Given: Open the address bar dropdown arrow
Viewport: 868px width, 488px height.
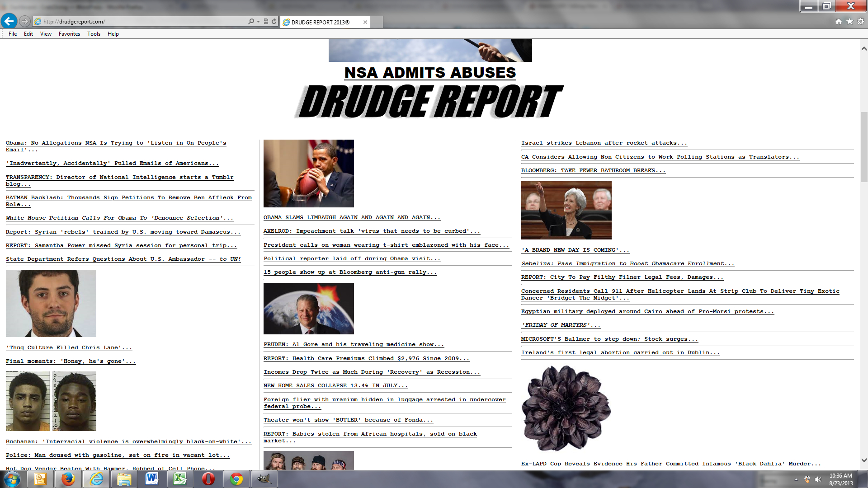Looking at the screenshot, I should click(258, 21).
